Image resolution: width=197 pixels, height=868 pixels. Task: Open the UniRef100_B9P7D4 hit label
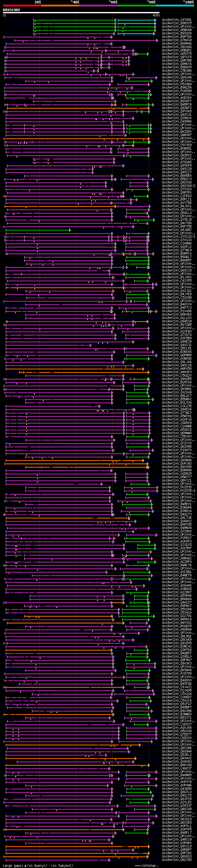coord(177,37)
